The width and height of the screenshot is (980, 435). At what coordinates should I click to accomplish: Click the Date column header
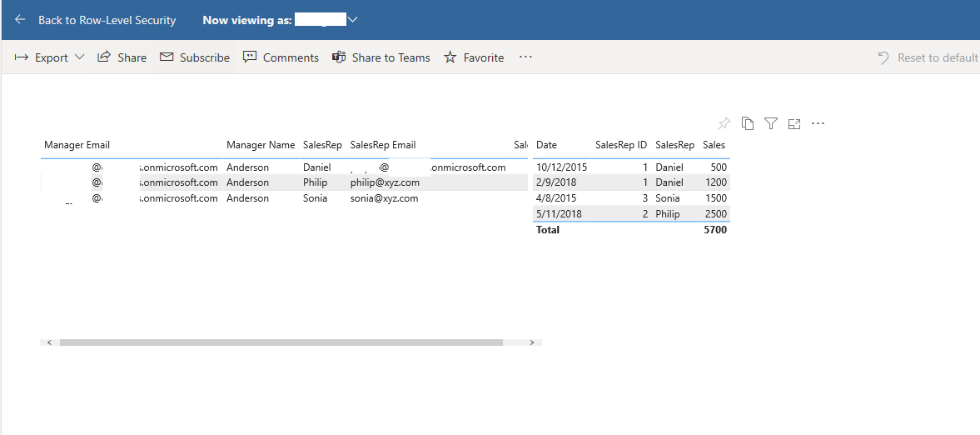[x=546, y=145]
